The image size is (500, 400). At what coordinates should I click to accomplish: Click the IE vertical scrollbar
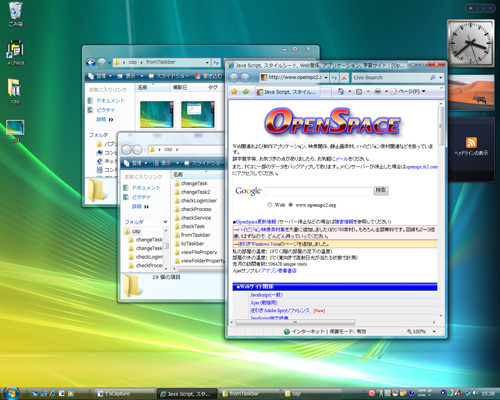(441, 127)
